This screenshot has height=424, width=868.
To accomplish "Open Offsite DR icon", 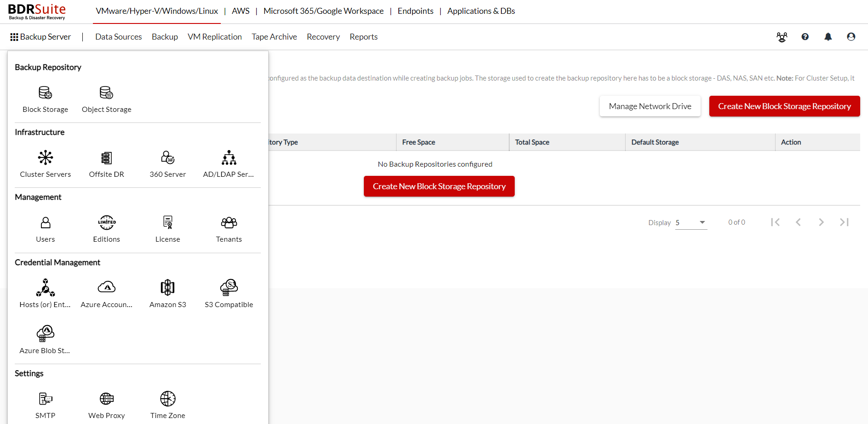I will 106,158.
